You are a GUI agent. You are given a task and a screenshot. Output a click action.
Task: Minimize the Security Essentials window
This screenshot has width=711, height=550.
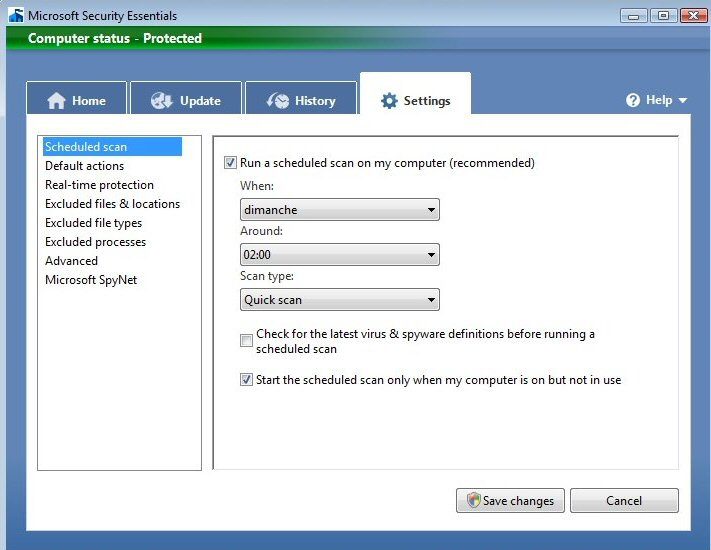click(633, 15)
